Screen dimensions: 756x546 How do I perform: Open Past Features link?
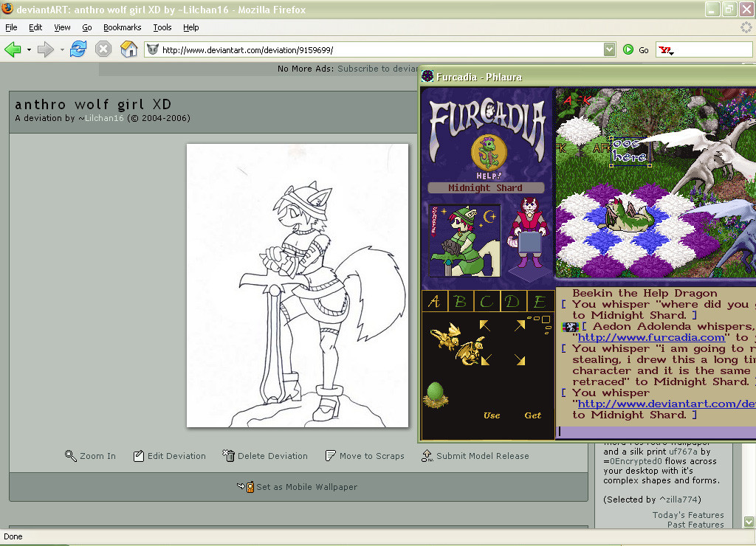tap(695, 525)
